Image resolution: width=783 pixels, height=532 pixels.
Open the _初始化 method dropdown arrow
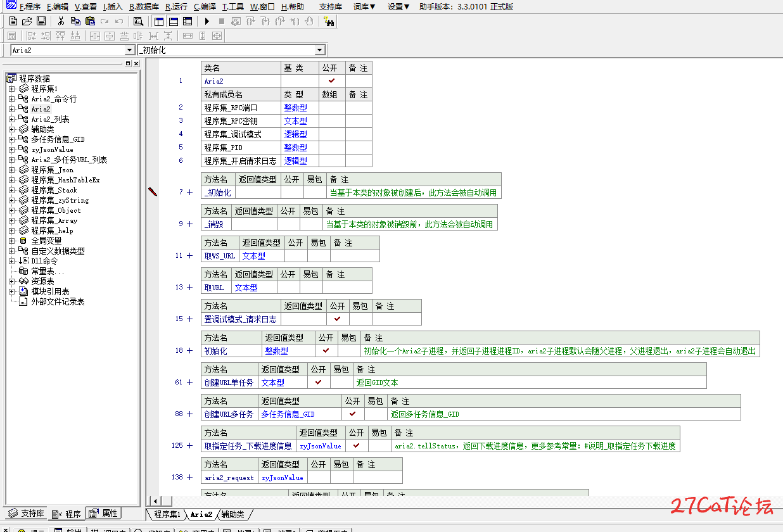click(x=320, y=50)
